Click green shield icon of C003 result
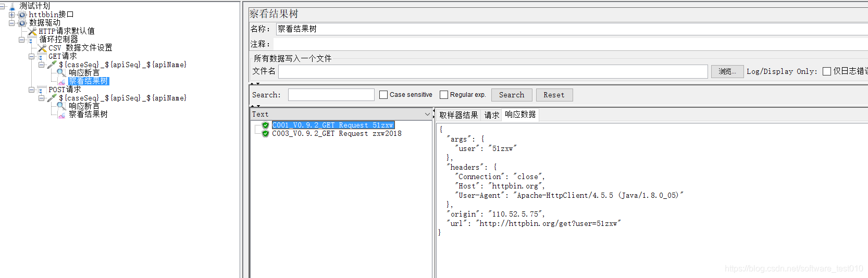 tap(266, 134)
